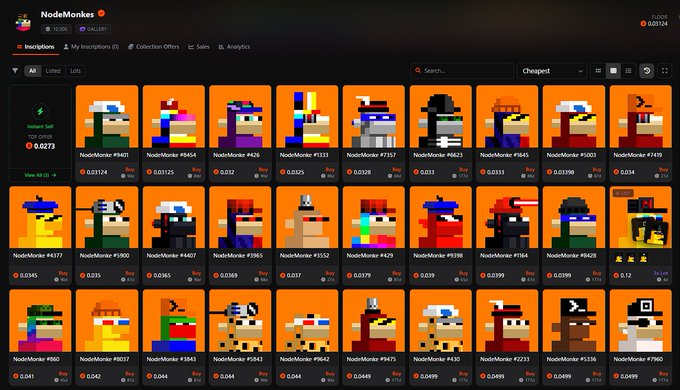Toggle fullscreen expand icon
This screenshot has height=390, width=680.
click(664, 71)
